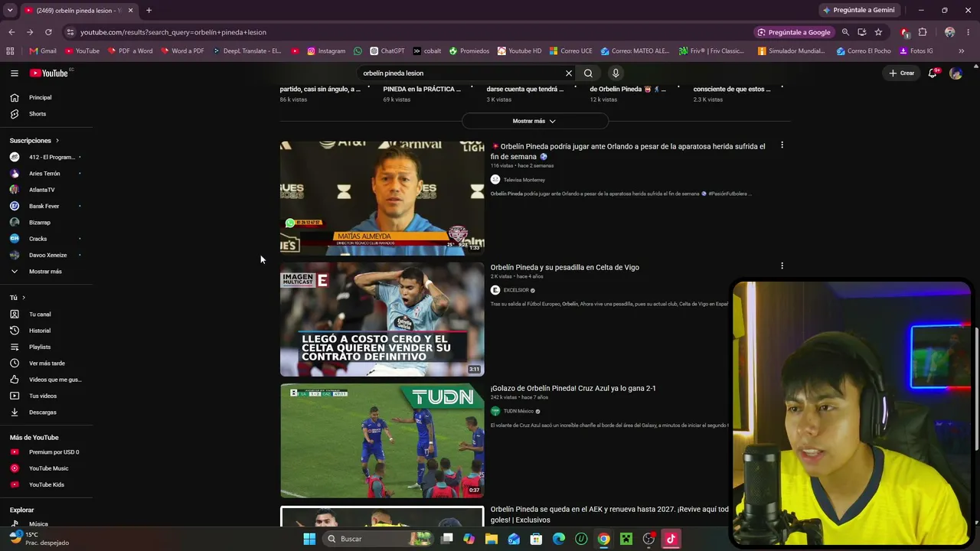Open the Matías Almeyda video thumbnail

coord(382,198)
